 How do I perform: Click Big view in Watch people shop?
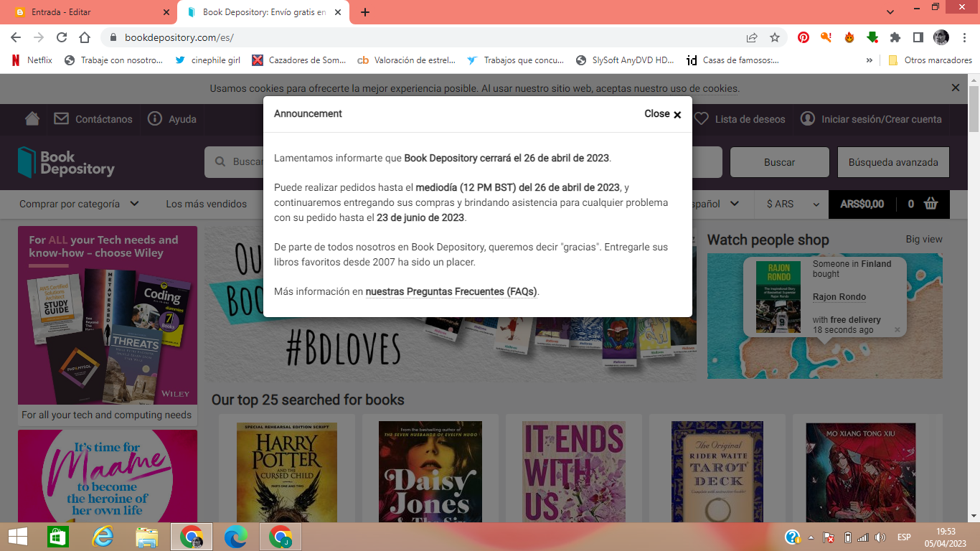pos(924,239)
